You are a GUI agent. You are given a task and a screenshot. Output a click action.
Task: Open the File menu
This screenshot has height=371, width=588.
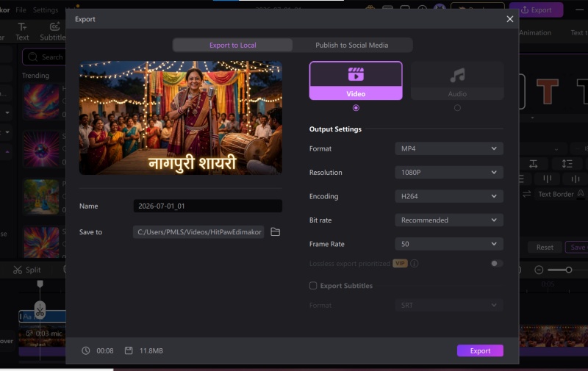21,10
